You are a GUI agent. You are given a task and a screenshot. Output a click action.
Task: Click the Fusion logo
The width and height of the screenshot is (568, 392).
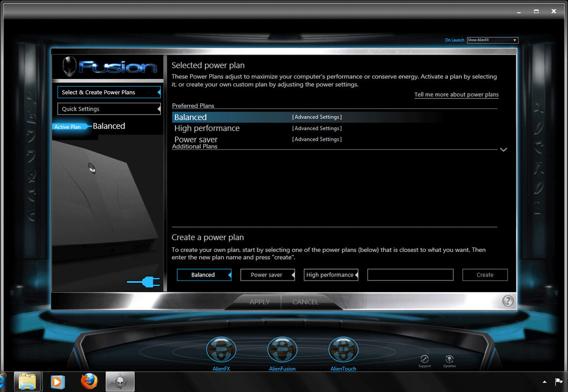click(x=109, y=66)
